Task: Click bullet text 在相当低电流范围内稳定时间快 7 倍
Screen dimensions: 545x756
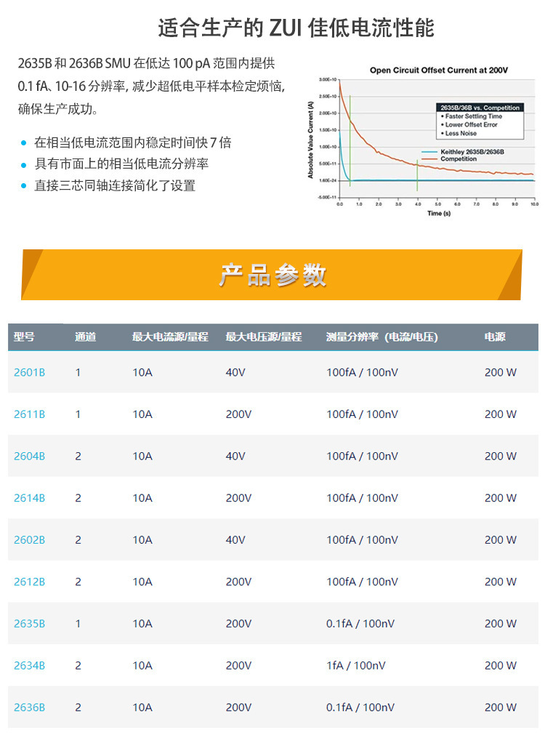Action: [132, 142]
